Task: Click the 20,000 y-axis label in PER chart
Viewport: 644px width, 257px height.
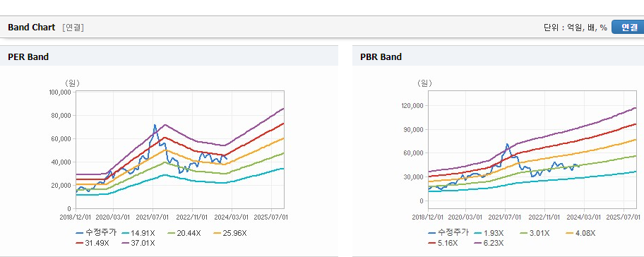Action: coord(61,186)
